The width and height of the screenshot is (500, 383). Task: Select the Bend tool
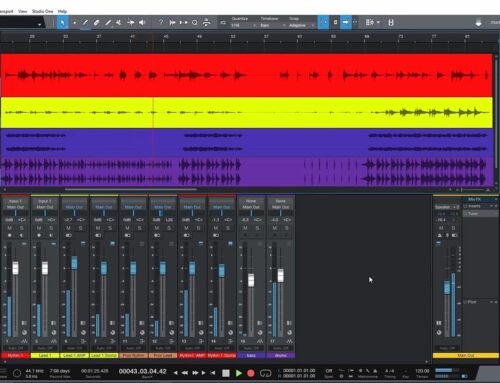[x=130, y=23]
